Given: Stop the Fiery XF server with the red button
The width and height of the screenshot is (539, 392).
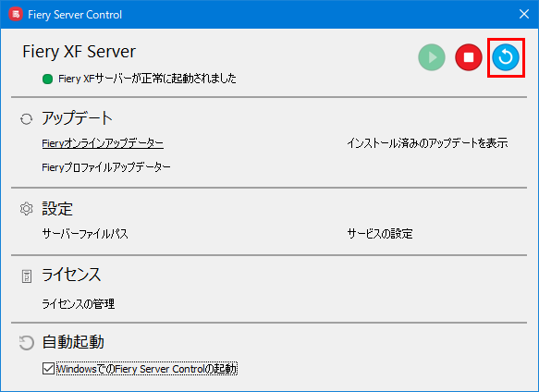Looking at the screenshot, I should coord(469,57).
